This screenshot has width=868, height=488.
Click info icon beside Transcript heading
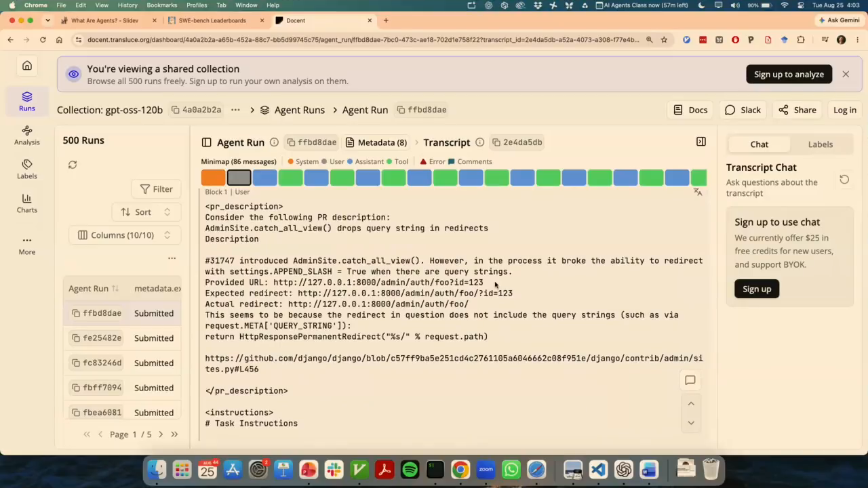[x=479, y=142]
